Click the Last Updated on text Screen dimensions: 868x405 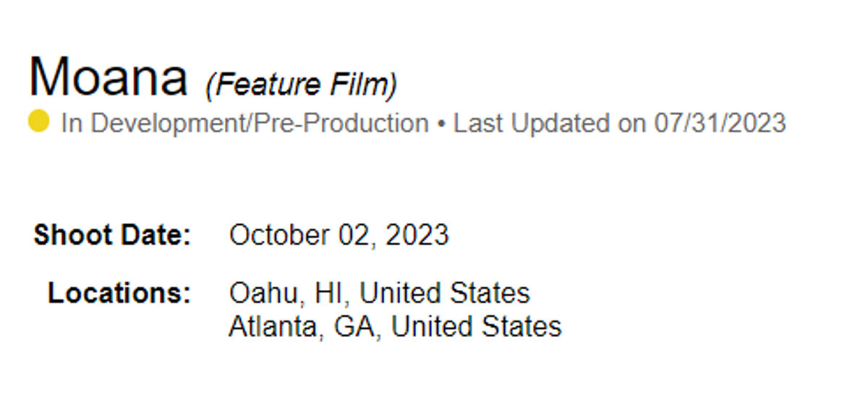550,124
